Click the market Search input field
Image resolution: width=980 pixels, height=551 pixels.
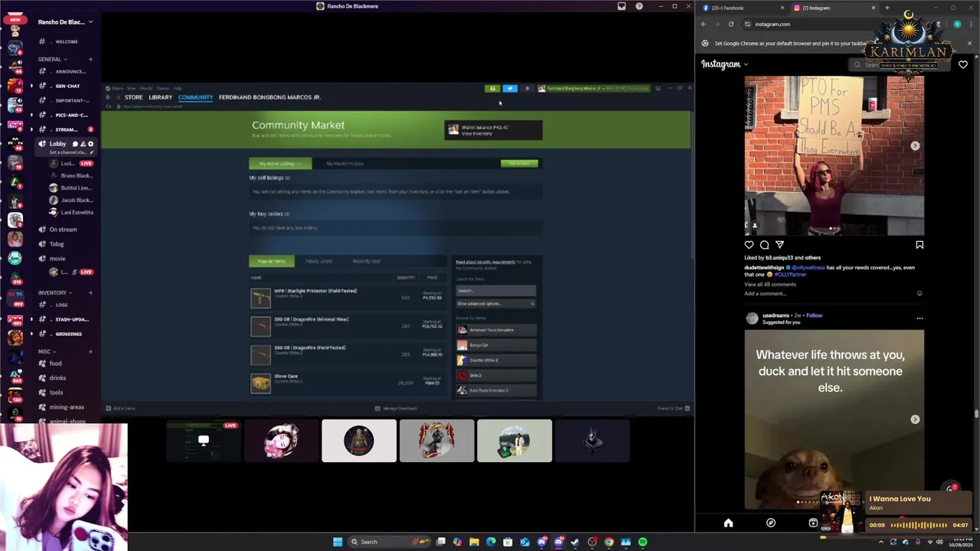pos(496,290)
